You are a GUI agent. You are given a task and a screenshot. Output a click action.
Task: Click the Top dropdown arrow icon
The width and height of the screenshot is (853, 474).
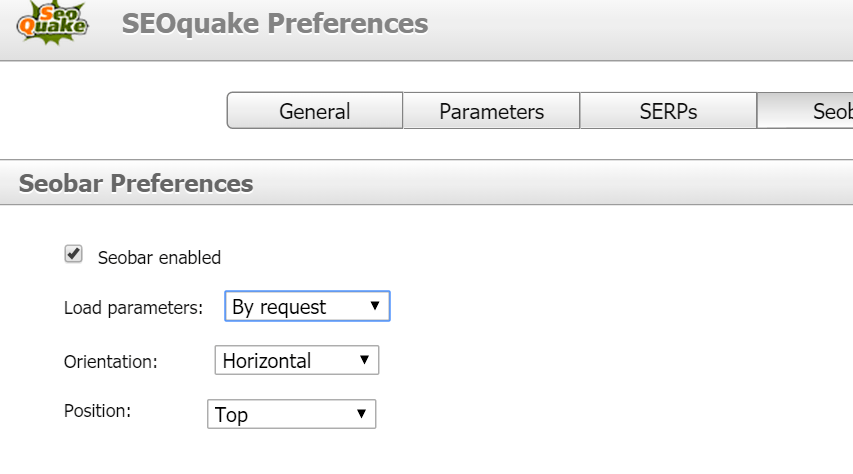pyautogui.click(x=361, y=414)
